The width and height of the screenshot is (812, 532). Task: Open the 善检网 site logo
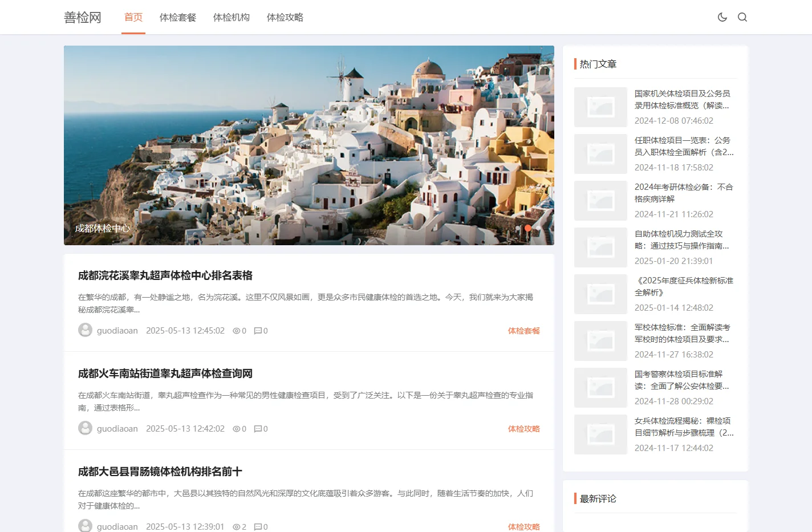click(83, 18)
